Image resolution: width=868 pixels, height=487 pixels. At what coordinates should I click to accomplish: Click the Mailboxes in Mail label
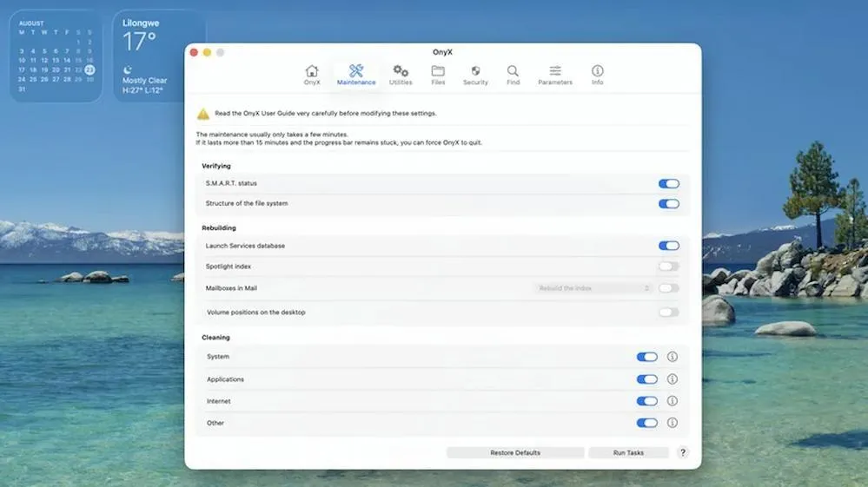point(231,288)
